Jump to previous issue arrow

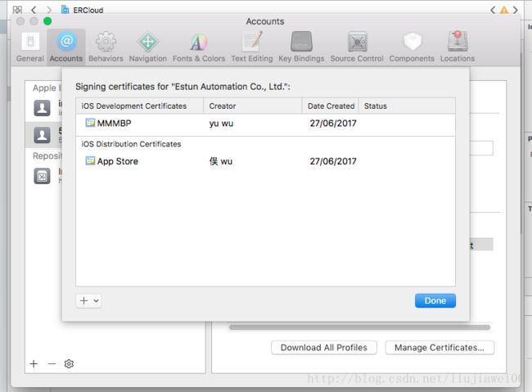[x=493, y=10]
